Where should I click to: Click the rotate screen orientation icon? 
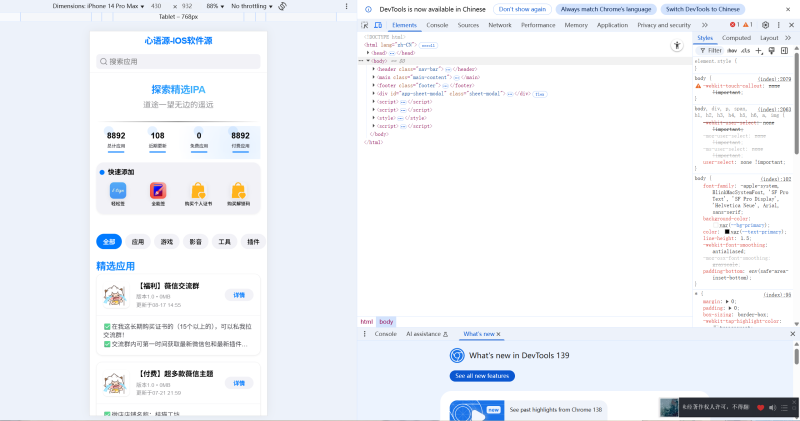[x=283, y=6]
